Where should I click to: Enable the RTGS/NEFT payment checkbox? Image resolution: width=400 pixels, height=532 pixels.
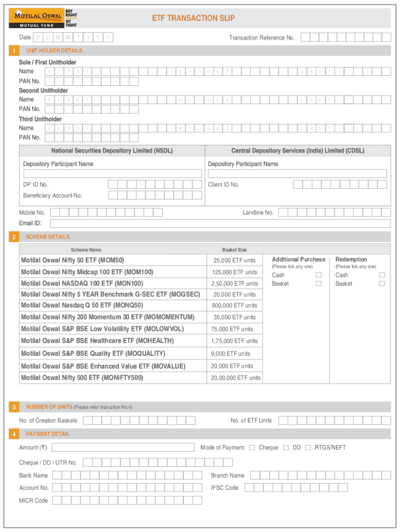[x=308, y=448]
